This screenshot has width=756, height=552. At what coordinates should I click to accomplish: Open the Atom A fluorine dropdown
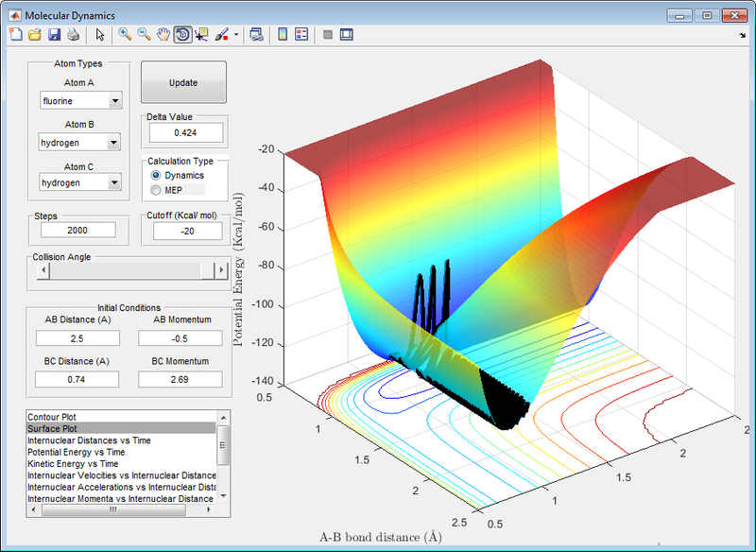[114, 101]
